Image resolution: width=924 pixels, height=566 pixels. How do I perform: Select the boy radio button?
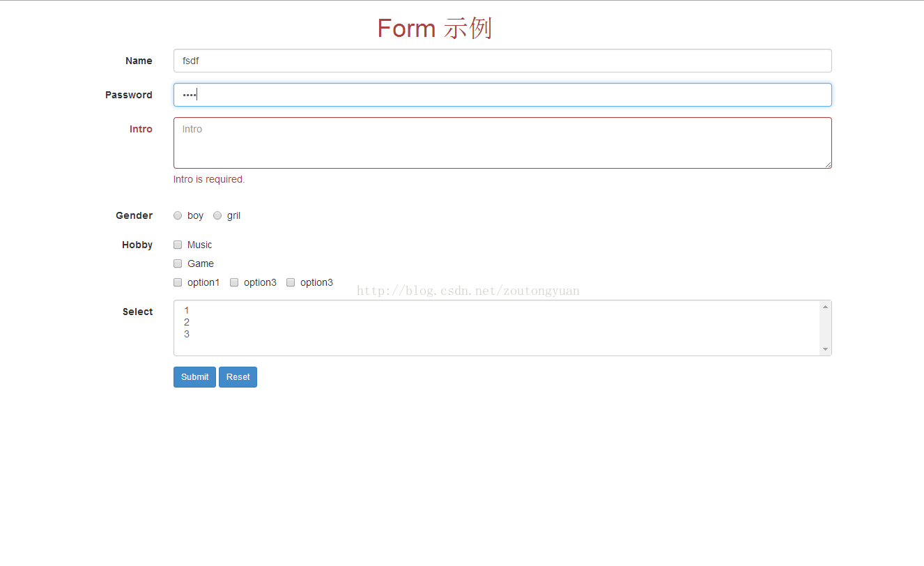(178, 215)
